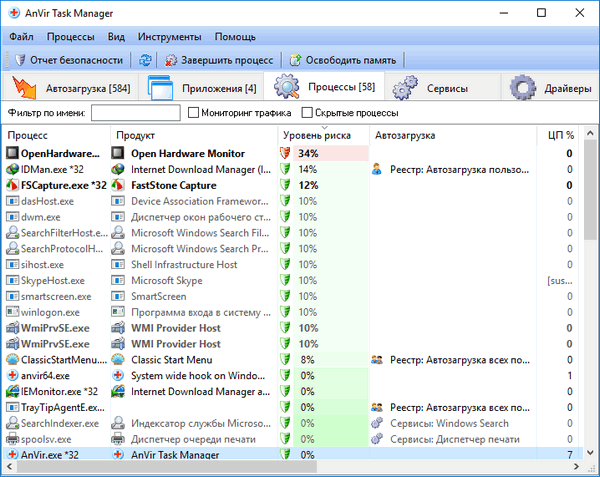The width and height of the screenshot is (600, 477).
Task: Enable the Мониторинг трафика checkbox
Action: [x=194, y=113]
